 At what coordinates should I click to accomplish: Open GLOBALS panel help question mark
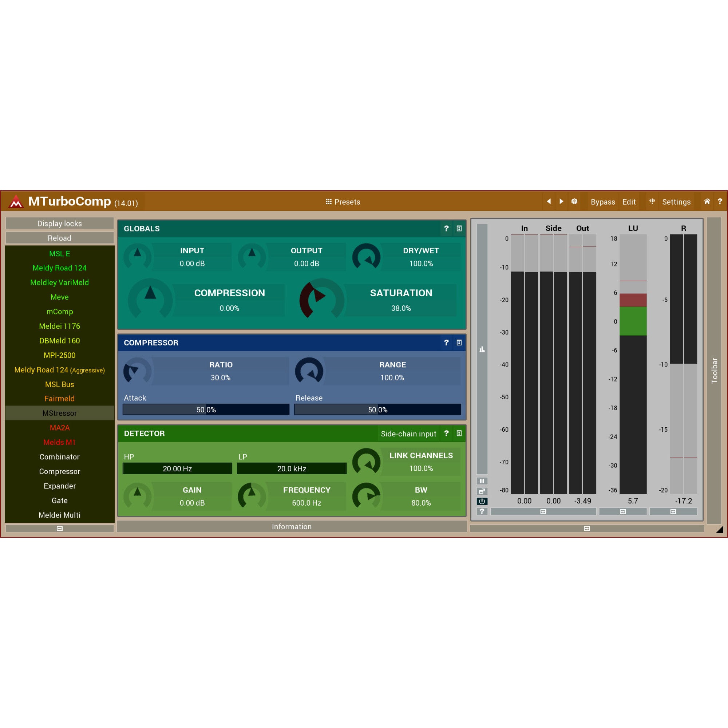[x=446, y=229]
